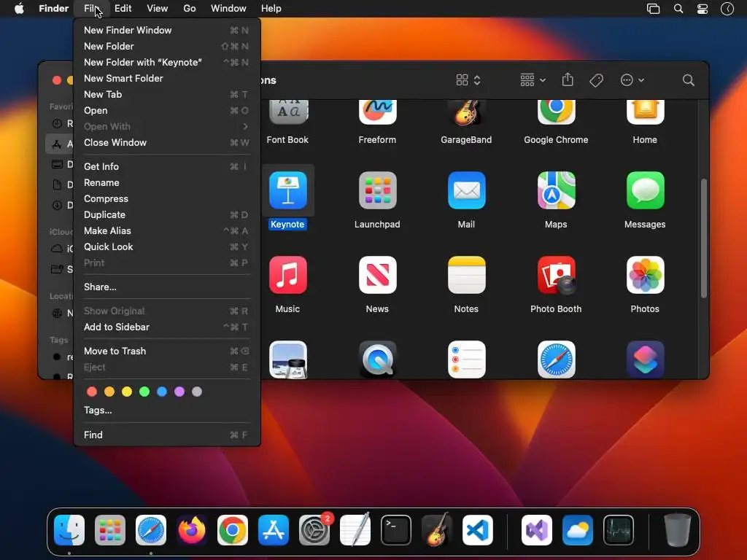Viewport: 747px width, 560px height.
Task: Select the Shortcuts app icon
Action: (645, 359)
